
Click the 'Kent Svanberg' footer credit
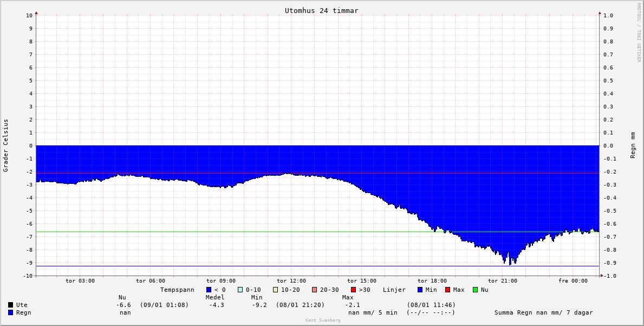click(x=323, y=321)
